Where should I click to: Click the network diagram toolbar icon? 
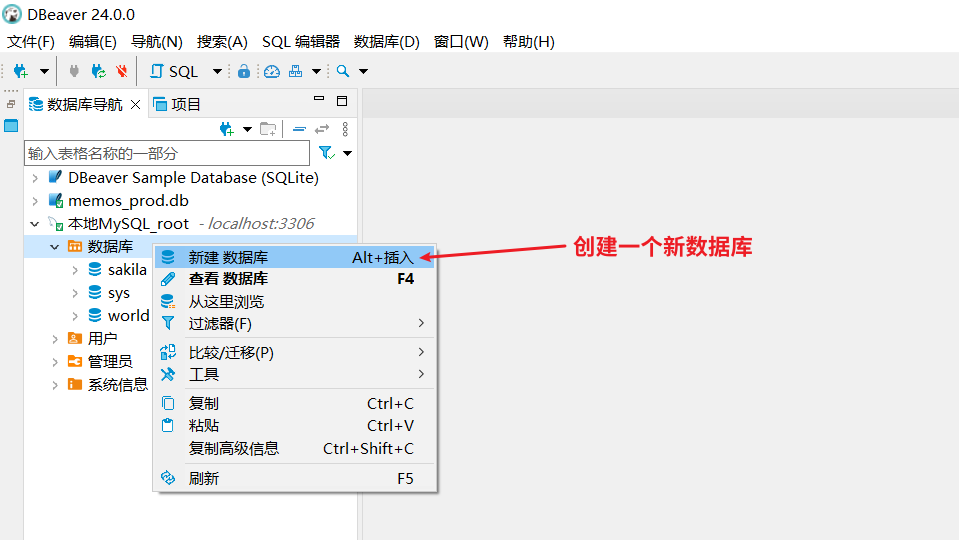(x=295, y=72)
